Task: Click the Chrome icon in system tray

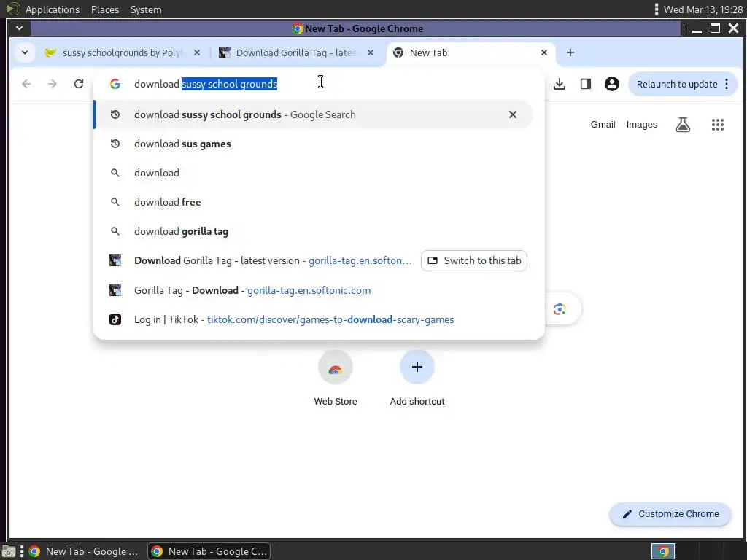Action: tap(663, 551)
